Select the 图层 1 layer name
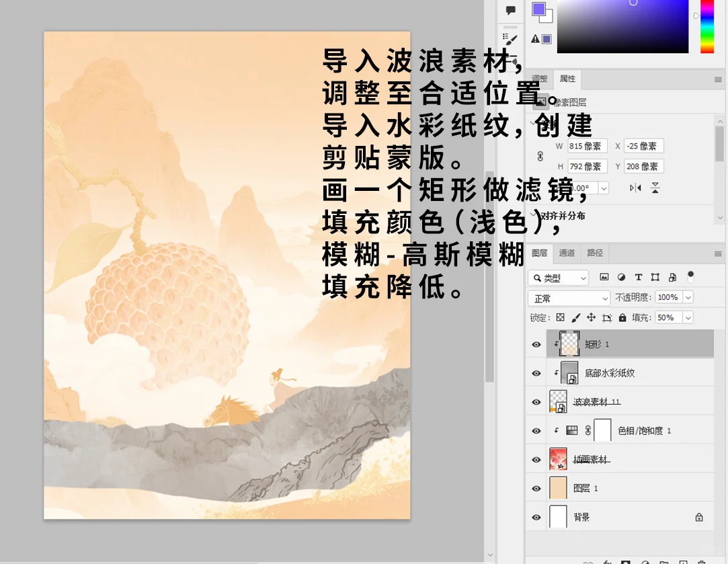The width and height of the screenshot is (728, 564). (585, 488)
